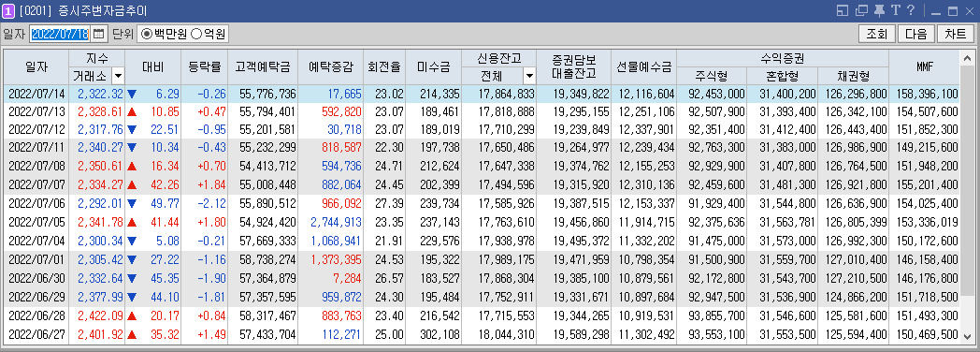Click the duplicate window icon in title bar
Screen dimensions: 980x352
861,10
